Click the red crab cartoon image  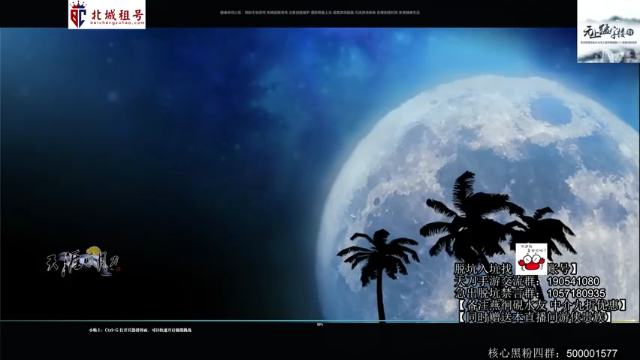click(531, 259)
